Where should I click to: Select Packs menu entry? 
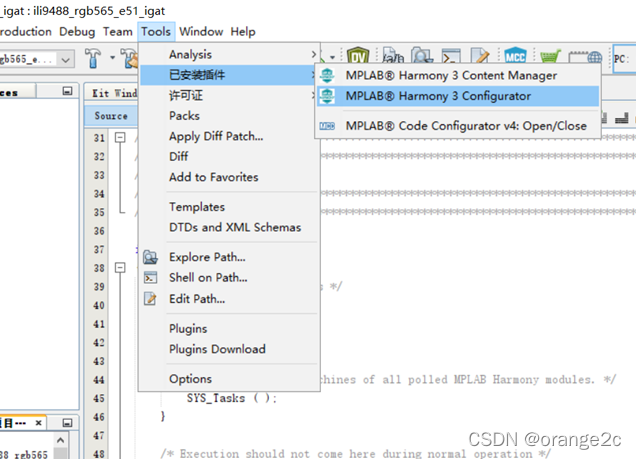point(229,116)
